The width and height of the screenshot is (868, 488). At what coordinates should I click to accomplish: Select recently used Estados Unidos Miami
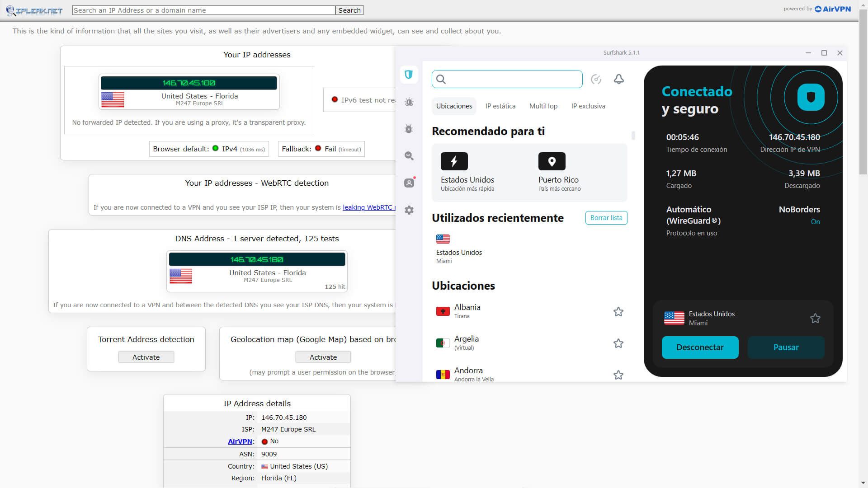(459, 249)
